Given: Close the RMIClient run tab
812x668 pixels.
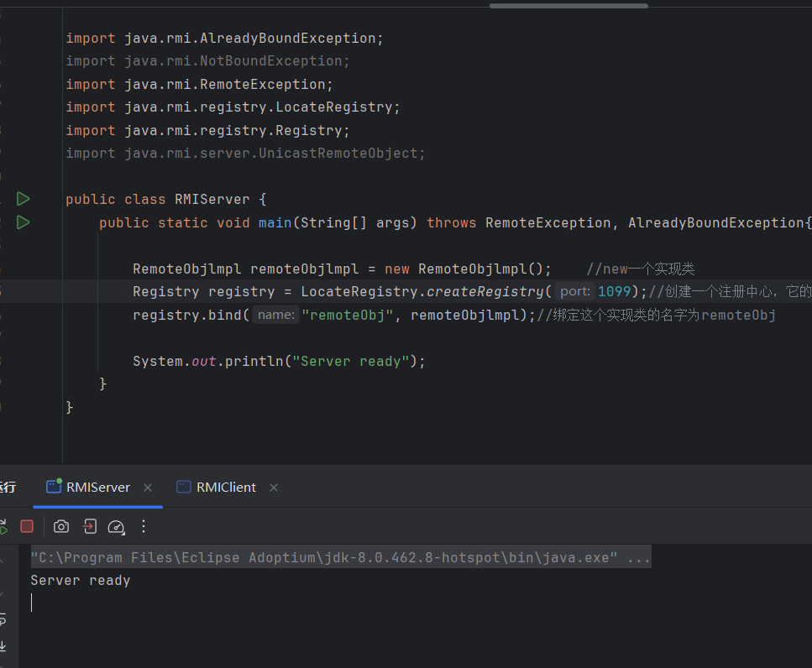Looking at the screenshot, I should pos(274,488).
